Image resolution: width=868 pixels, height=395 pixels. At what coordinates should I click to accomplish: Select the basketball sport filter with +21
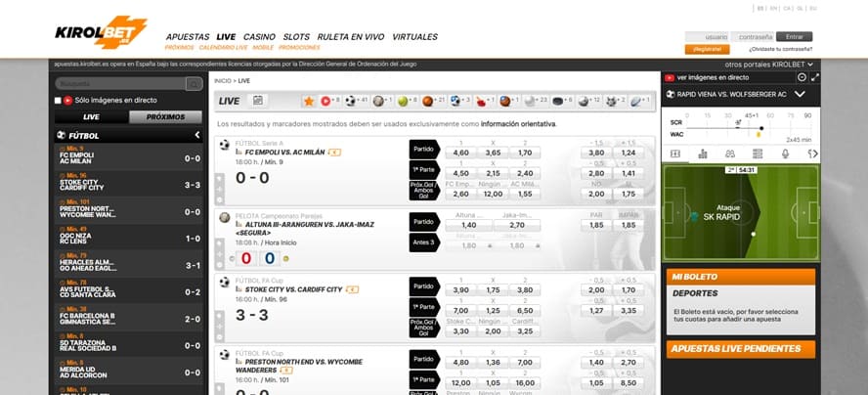click(x=433, y=101)
